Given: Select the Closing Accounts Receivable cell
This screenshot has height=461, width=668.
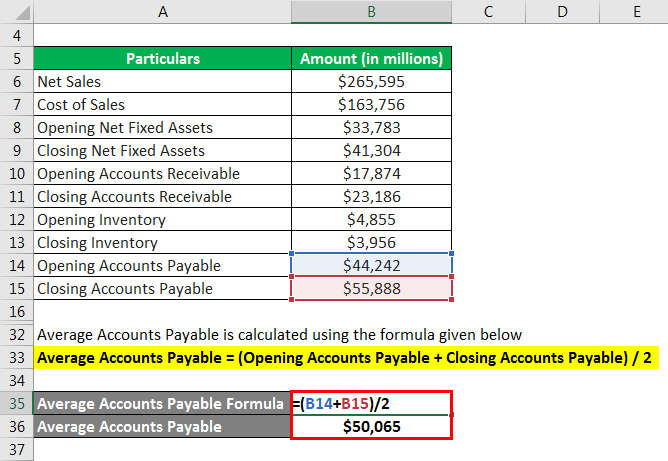Looking at the screenshot, I should point(162,196).
